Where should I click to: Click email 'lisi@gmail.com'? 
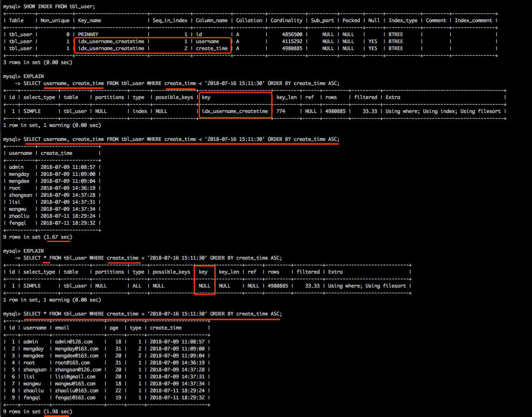(x=75, y=377)
